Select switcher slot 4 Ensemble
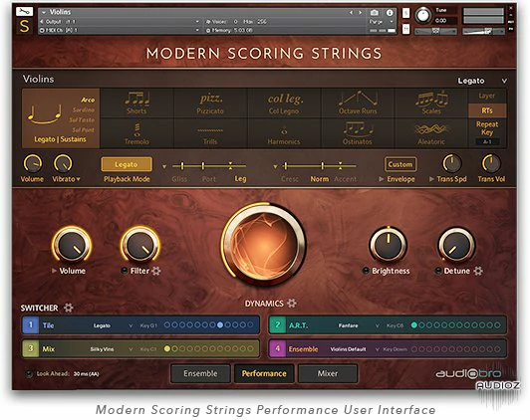This screenshot has width=530, height=420. [x=278, y=348]
